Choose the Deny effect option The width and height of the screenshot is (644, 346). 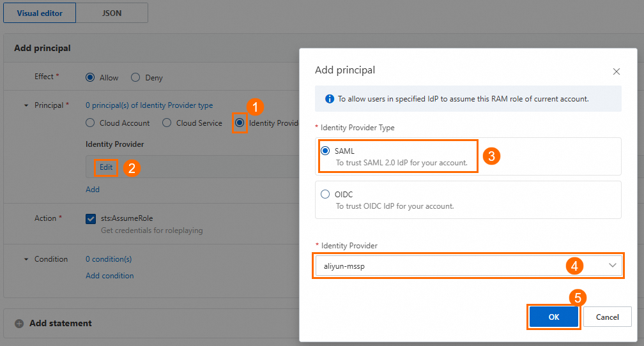(135, 77)
